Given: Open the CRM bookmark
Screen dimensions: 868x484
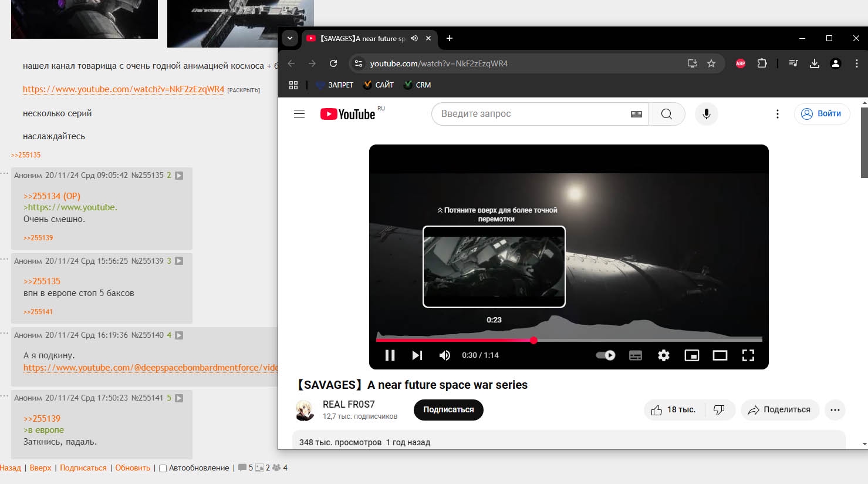Looking at the screenshot, I should tap(417, 85).
